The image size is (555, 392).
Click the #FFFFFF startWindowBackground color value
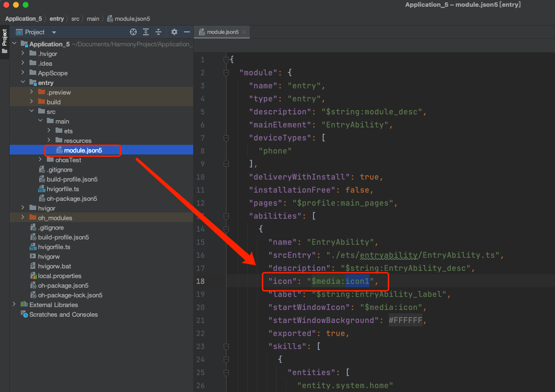pyautogui.click(x=405, y=321)
